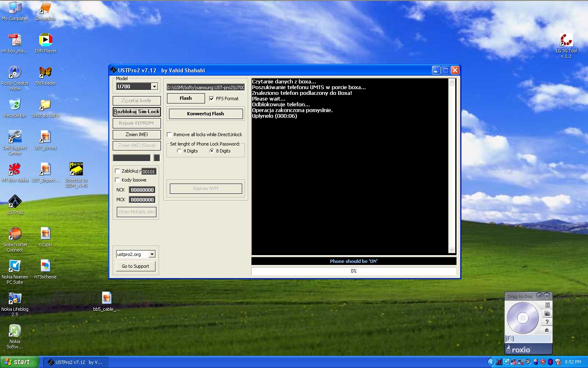Click the NCK code input field
The width and height of the screenshot is (588, 368).
point(142,190)
